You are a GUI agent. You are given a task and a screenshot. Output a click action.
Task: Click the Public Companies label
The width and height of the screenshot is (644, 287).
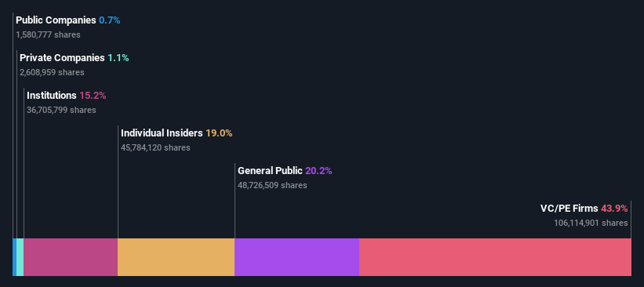click(56, 20)
